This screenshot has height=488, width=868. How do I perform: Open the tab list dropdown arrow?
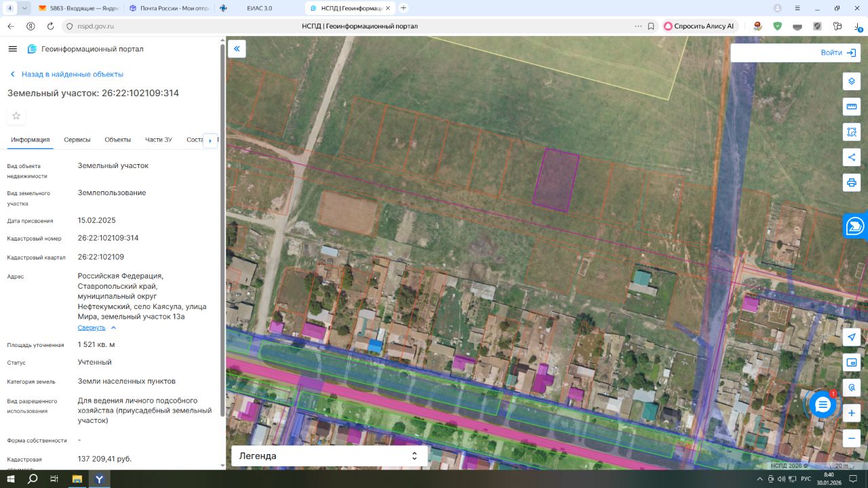[x=25, y=8]
